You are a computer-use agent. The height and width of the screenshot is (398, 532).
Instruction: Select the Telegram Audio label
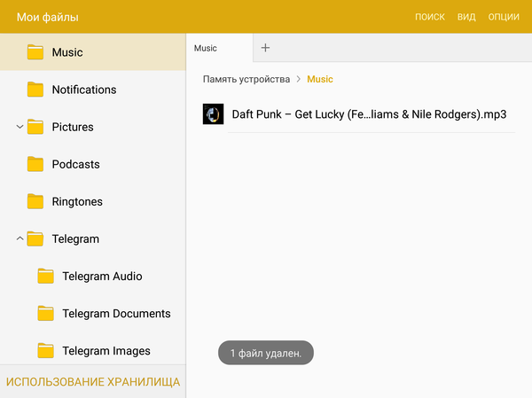click(x=102, y=277)
